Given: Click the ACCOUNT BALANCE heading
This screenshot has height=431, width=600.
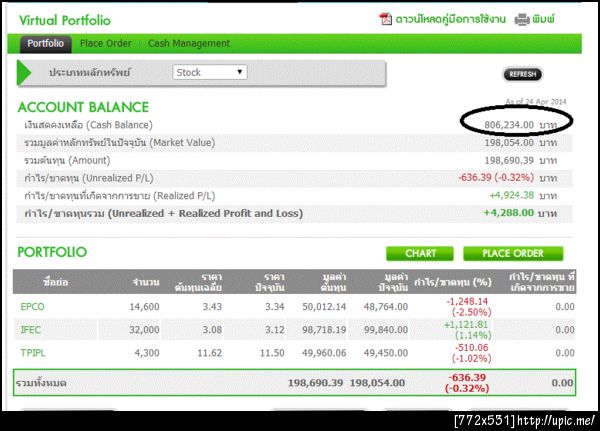Looking at the screenshot, I should [x=83, y=107].
